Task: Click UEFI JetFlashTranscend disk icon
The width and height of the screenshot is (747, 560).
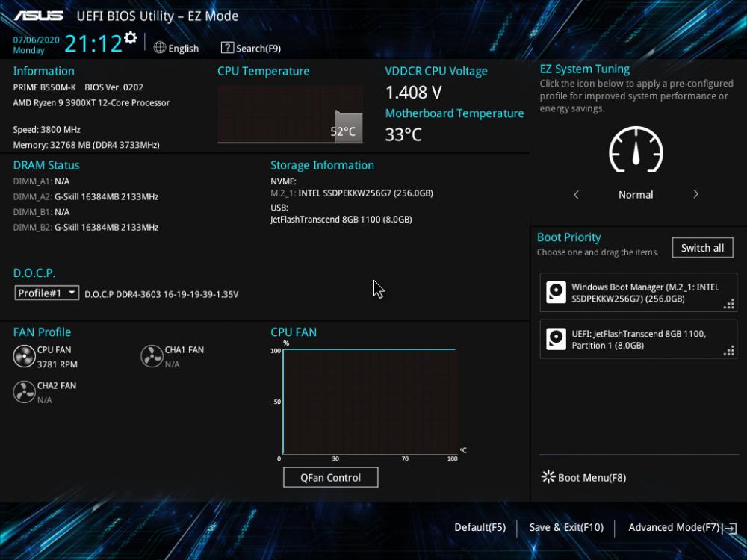Action: (556, 339)
